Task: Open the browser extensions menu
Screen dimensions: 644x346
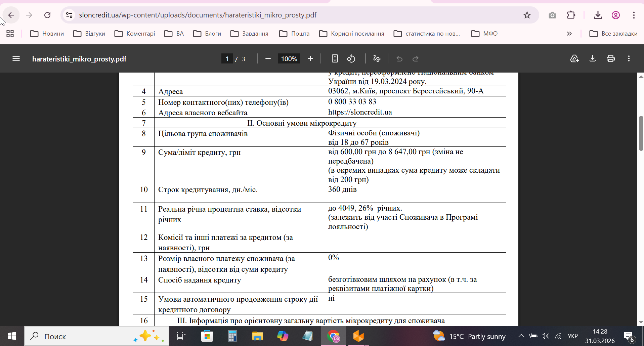Action: click(x=571, y=15)
